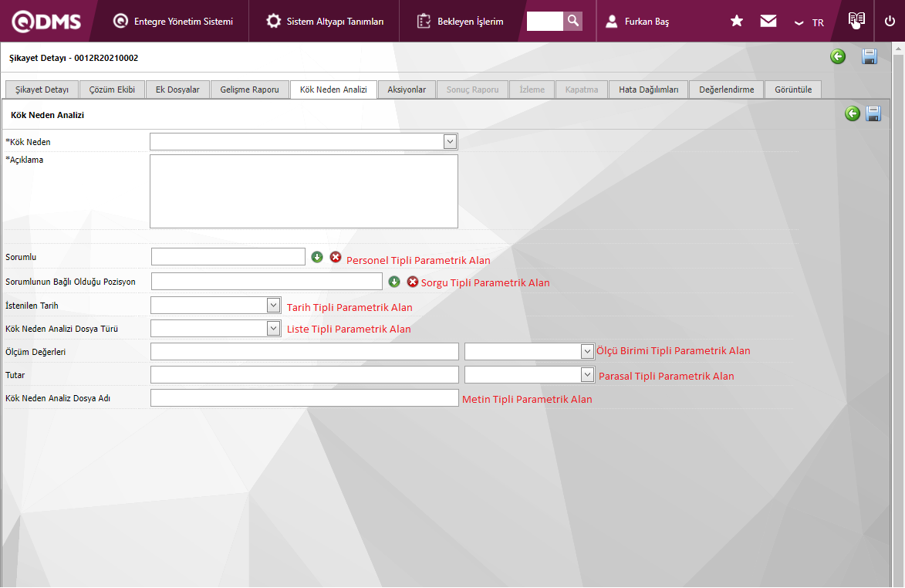Switch to Görüntüle tab
Viewport: 905px width, 588px height.
pyautogui.click(x=793, y=90)
